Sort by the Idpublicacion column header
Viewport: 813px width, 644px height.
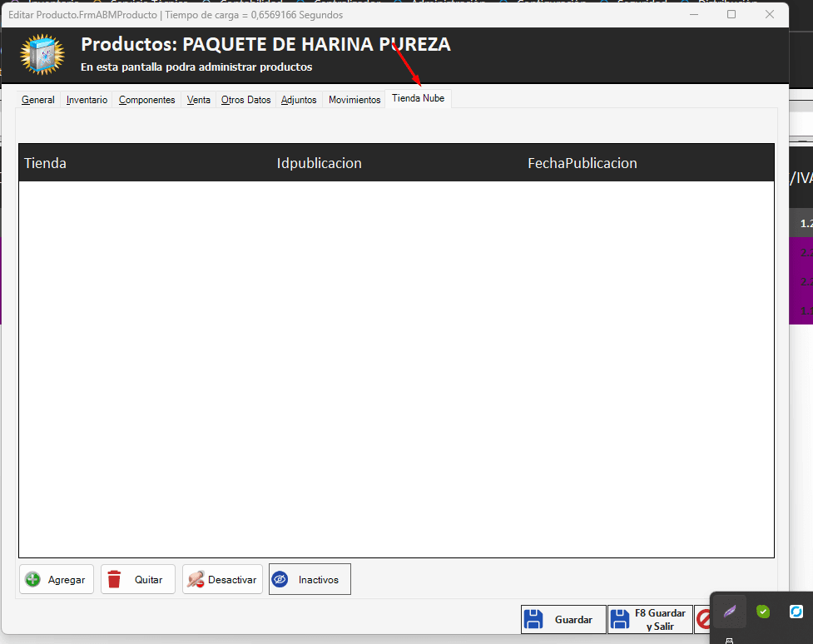tap(320, 163)
